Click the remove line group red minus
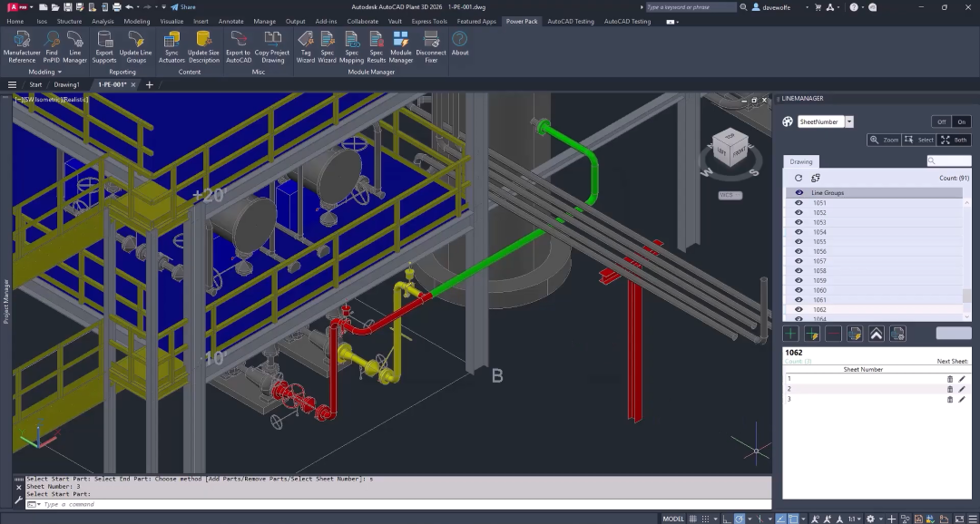Image resolution: width=980 pixels, height=524 pixels. click(833, 335)
